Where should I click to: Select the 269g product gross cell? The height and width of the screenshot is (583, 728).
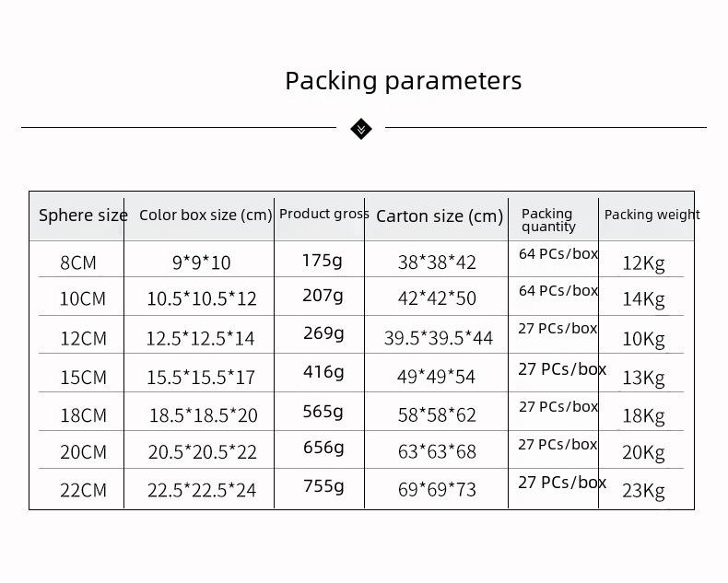click(x=323, y=333)
